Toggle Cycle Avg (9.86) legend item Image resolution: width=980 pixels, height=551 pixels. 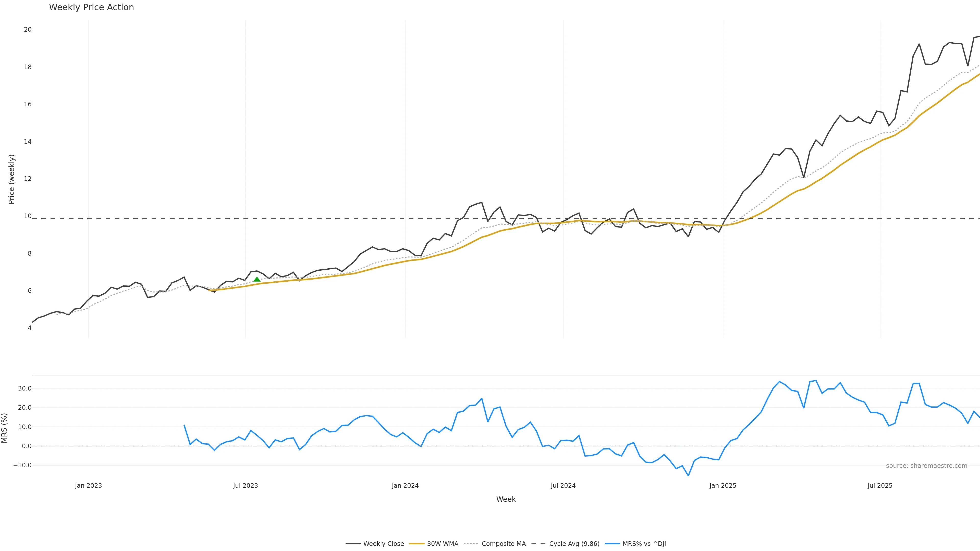tap(574, 544)
